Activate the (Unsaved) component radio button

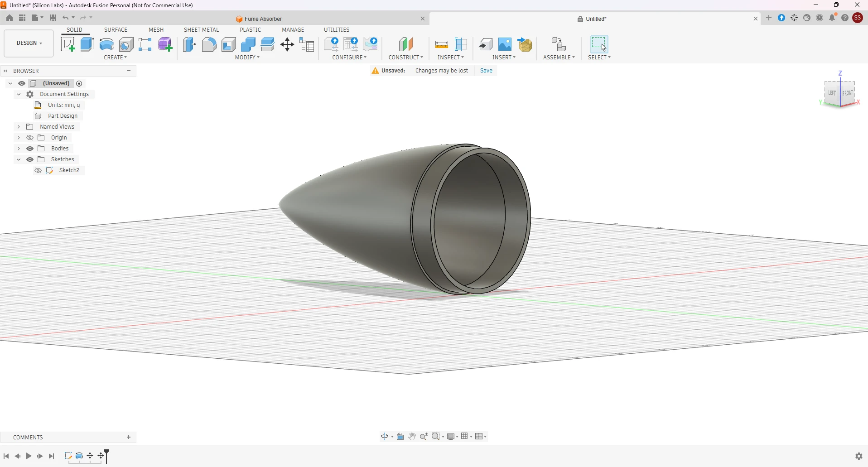(79, 83)
